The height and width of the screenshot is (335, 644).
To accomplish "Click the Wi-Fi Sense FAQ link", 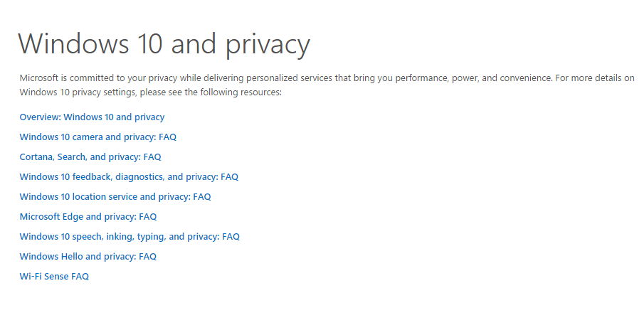I will click(54, 276).
